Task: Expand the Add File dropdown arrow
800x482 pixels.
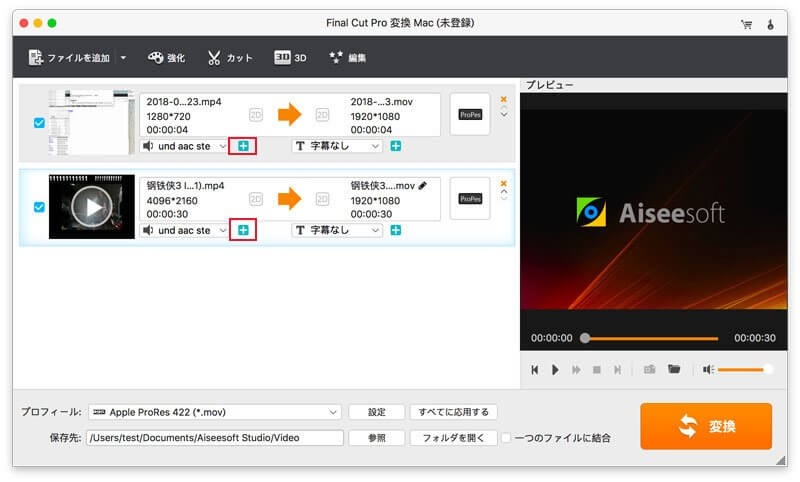Action: click(123, 58)
